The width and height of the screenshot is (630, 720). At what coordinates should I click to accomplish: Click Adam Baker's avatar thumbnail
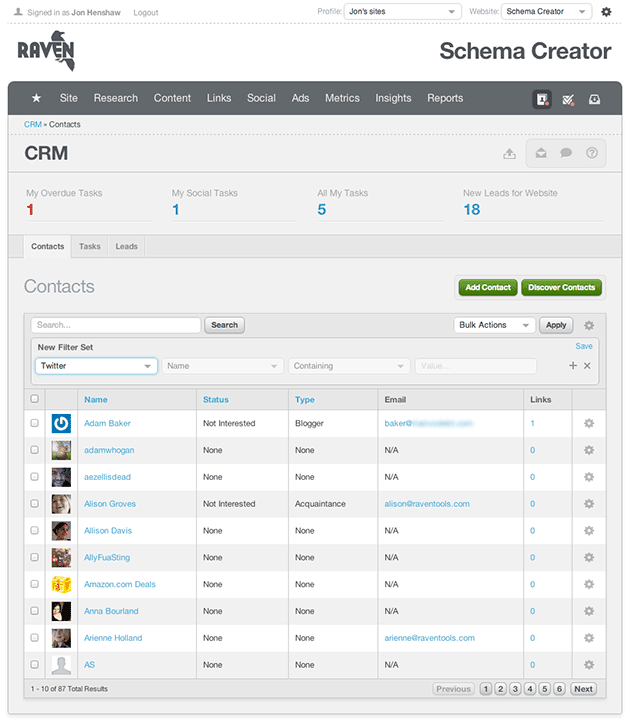point(61,423)
